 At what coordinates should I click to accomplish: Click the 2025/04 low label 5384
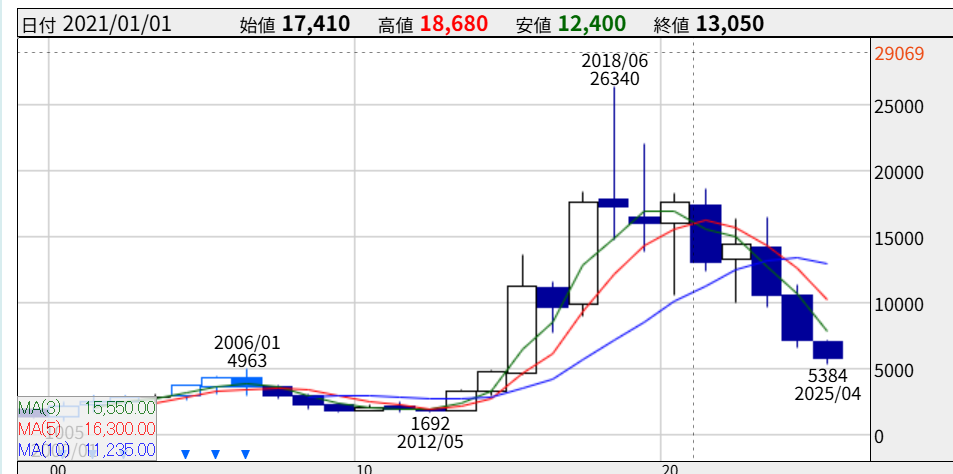click(x=828, y=377)
